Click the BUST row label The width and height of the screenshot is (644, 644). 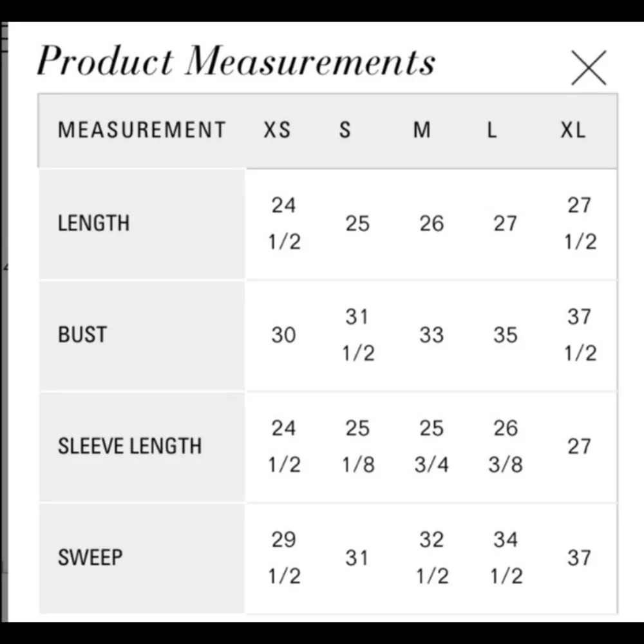(82, 335)
